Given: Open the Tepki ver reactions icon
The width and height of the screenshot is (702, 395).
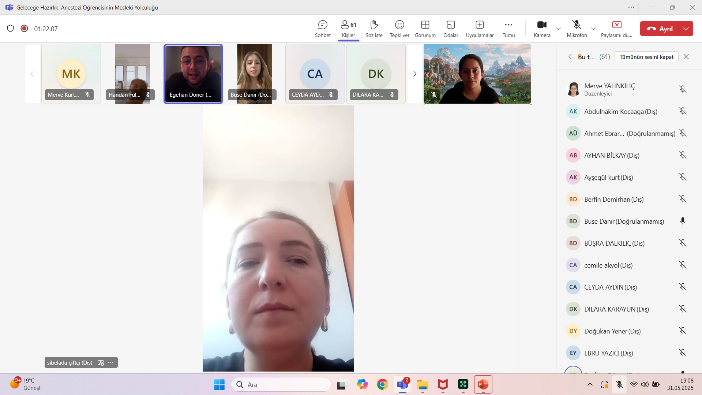Looking at the screenshot, I should pyautogui.click(x=399, y=28).
